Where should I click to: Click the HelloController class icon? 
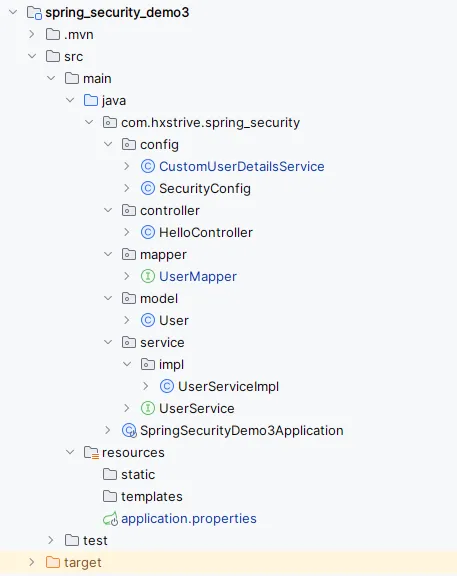[x=148, y=233]
